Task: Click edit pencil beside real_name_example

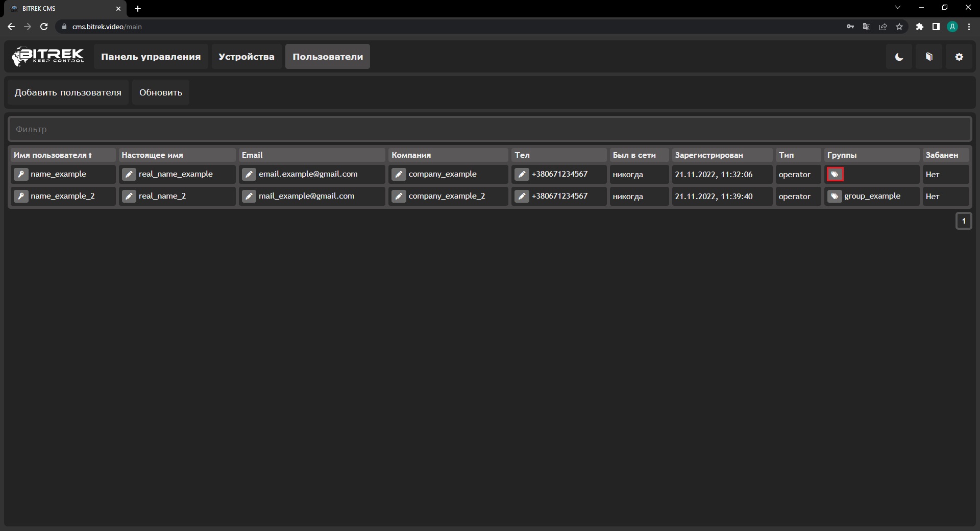Action: click(x=129, y=174)
